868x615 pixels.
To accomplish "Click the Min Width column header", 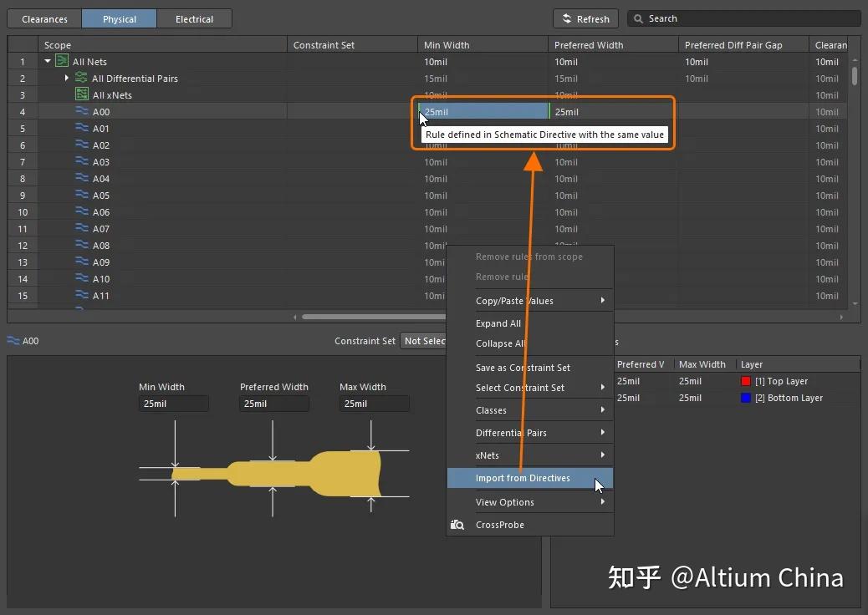I will point(483,45).
